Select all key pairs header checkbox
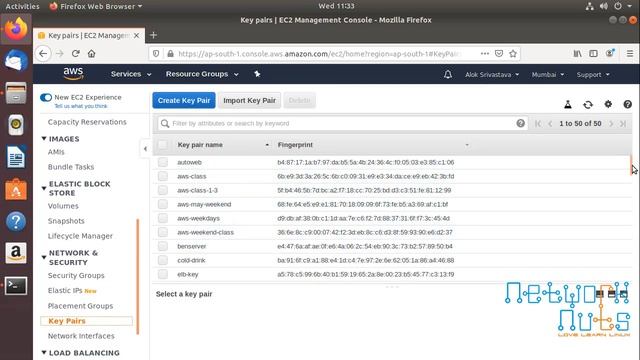 [x=162, y=144]
